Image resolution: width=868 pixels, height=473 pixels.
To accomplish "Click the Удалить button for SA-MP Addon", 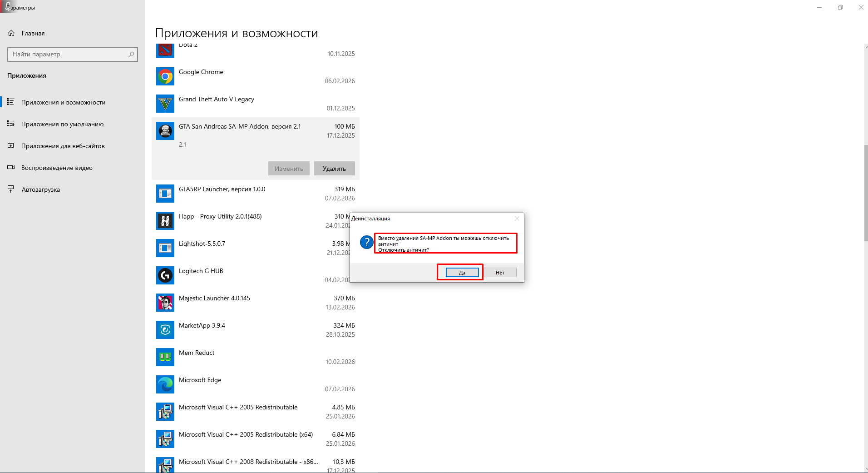I will click(334, 169).
